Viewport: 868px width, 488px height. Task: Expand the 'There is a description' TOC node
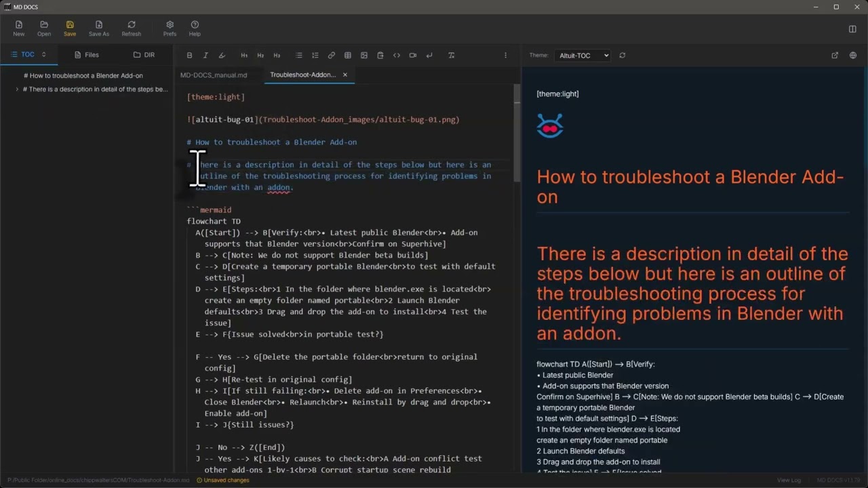[17, 89]
